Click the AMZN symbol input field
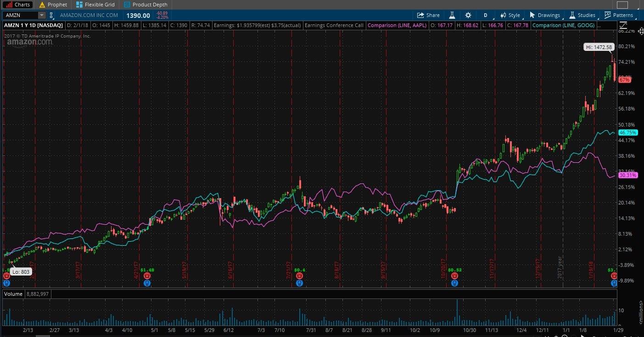Viewport: 644px width, 337px height. 21,15
